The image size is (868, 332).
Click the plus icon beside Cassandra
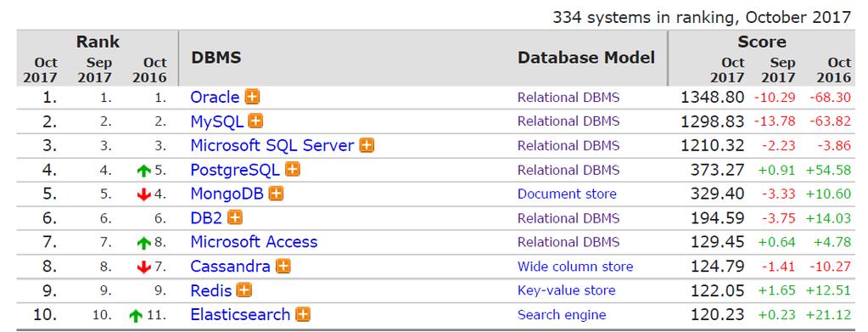pos(283,266)
